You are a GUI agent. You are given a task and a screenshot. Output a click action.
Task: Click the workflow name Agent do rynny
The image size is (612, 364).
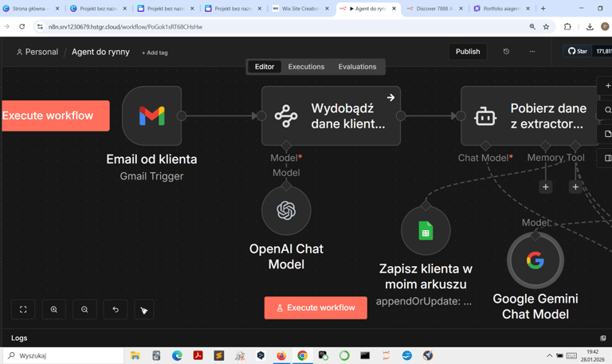(100, 52)
